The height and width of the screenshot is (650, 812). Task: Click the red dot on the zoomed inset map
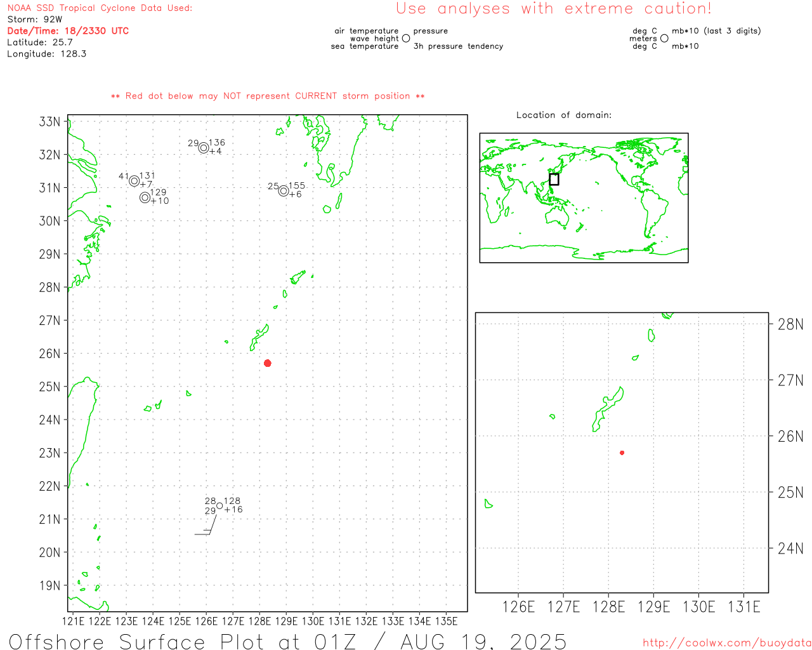click(x=622, y=453)
